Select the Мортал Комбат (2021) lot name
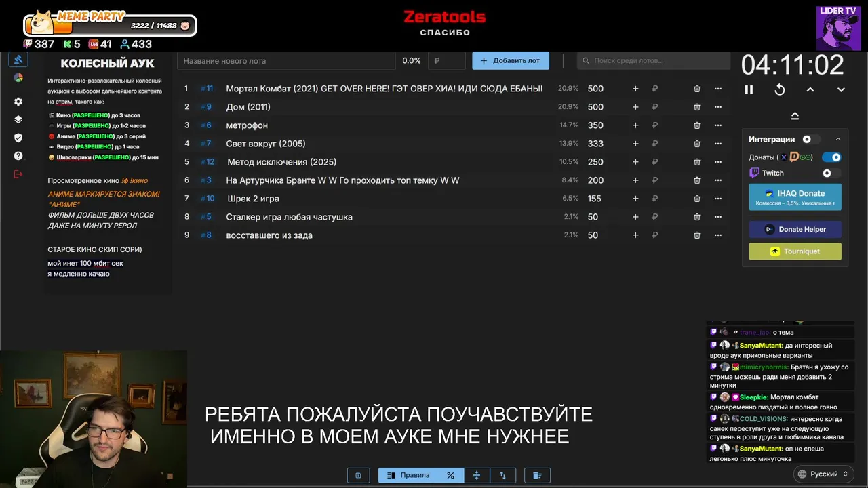Viewport: 868px width, 488px height. pos(384,89)
